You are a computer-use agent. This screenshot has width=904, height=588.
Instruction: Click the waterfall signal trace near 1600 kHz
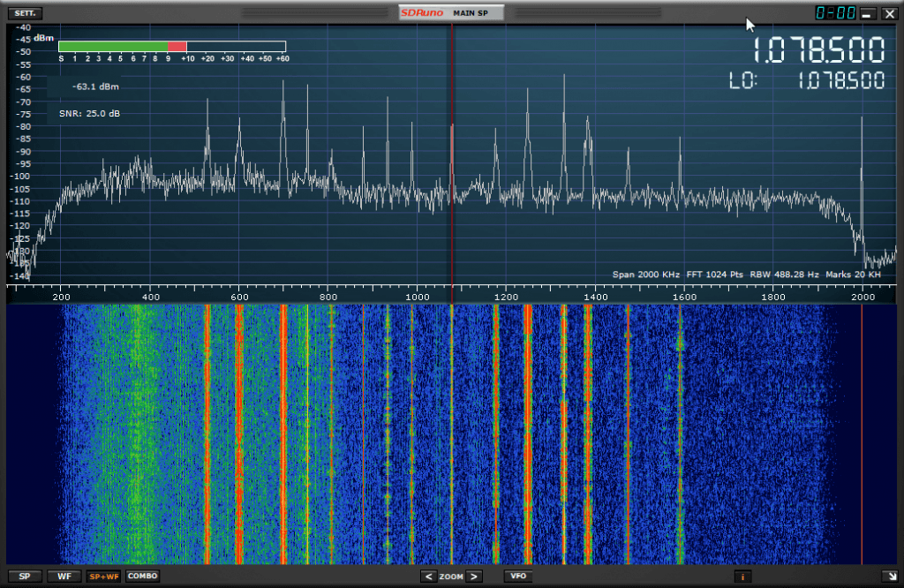coord(680,433)
